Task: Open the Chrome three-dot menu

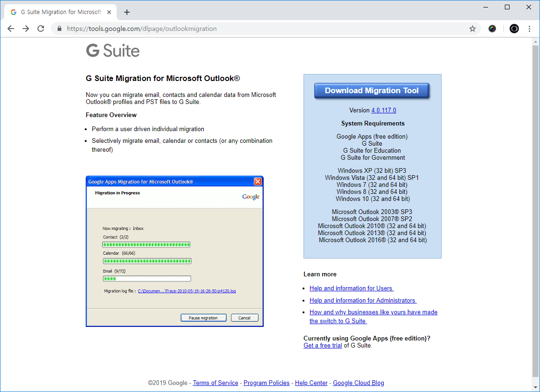Action: coord(530,29)
